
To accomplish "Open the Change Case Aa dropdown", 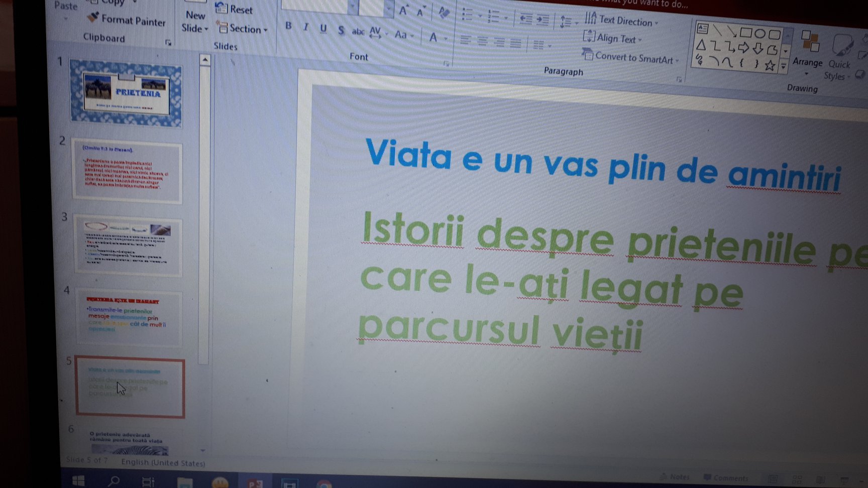I will (403, 35).
